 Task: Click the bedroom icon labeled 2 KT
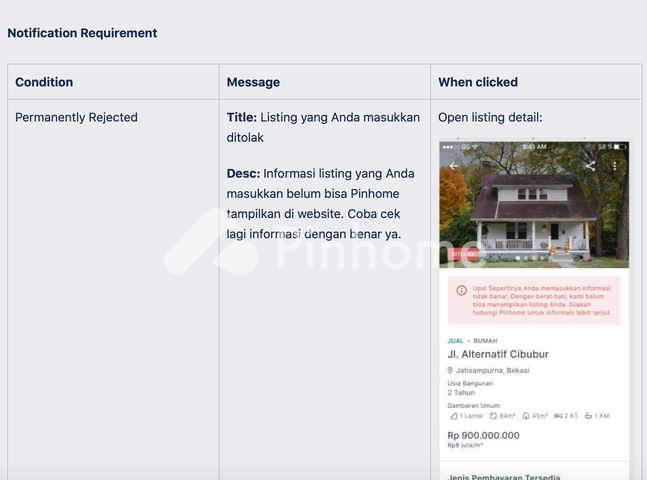point(557,416)
